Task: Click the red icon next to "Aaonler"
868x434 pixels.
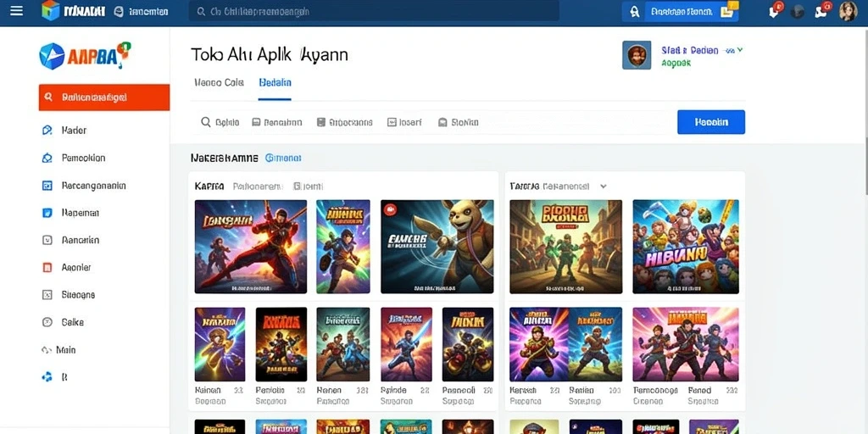Action: tap(47, 267)
